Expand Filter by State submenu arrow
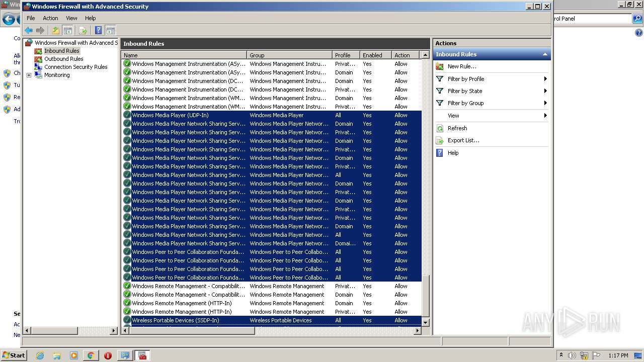This screenshot has height=362, width=644. [545, 91]
